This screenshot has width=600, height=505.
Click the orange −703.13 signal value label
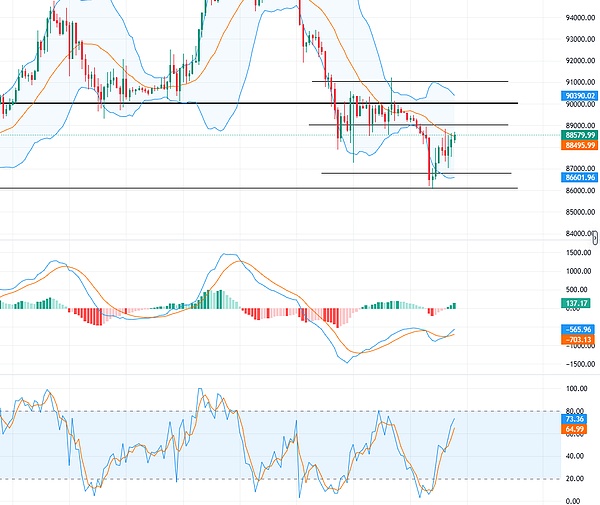[579, 339]
